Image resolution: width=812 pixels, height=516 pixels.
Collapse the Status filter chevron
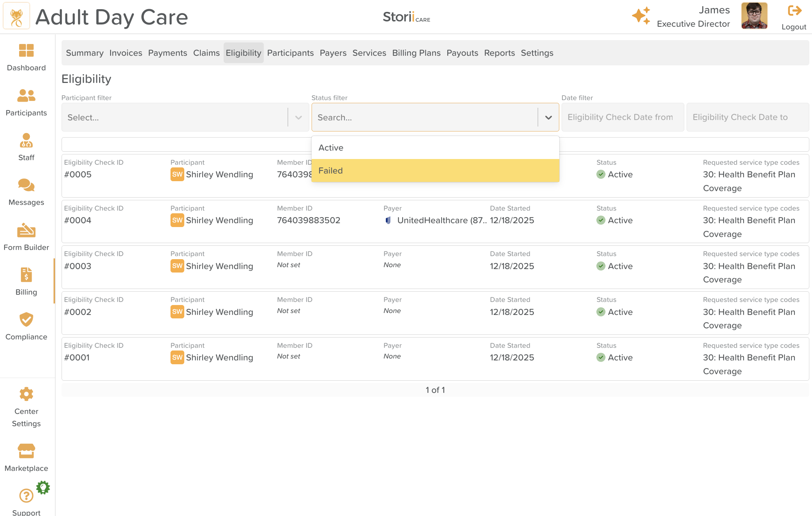[x=548, y=117]
